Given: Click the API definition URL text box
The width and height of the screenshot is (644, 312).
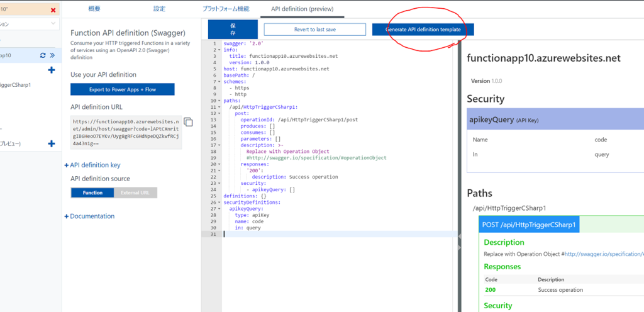Looking at the screenshot, I should pyautogui.click(x=126, y=133).
